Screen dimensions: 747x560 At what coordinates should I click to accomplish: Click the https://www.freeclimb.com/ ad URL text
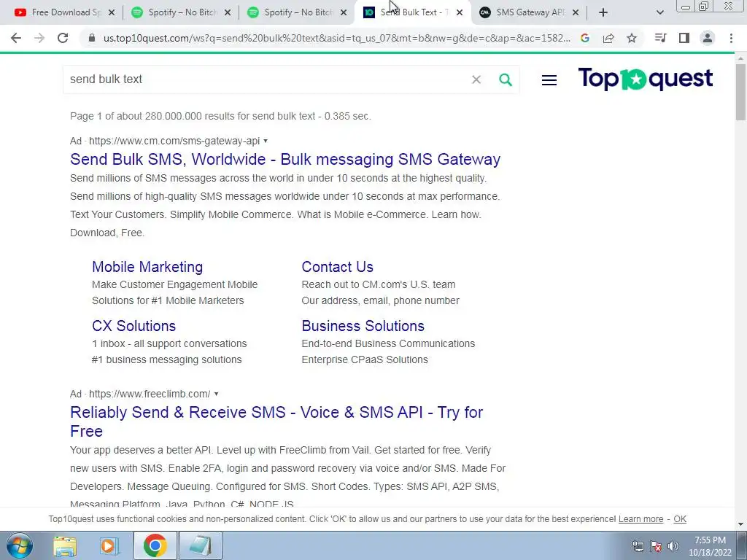150,394
